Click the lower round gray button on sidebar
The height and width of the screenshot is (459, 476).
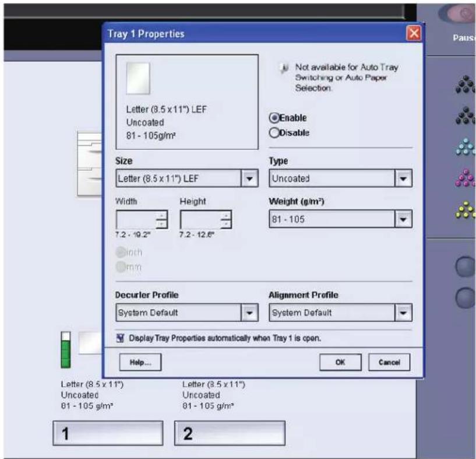[466, 298]
